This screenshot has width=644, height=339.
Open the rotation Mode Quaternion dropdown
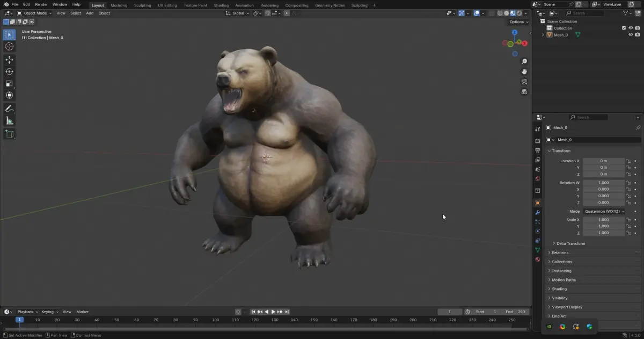(604, 211)
